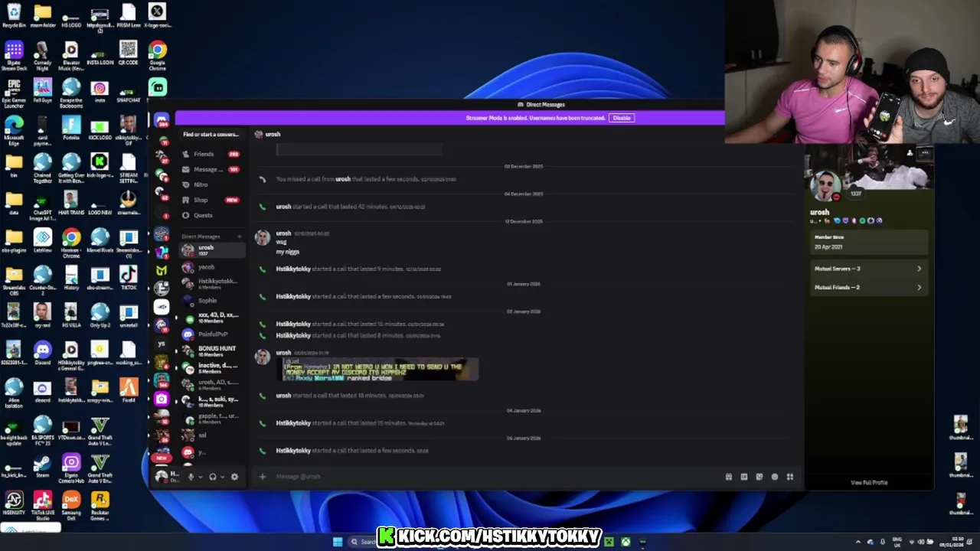
Task: Open the yacob direct message
Action: (211, 267)
